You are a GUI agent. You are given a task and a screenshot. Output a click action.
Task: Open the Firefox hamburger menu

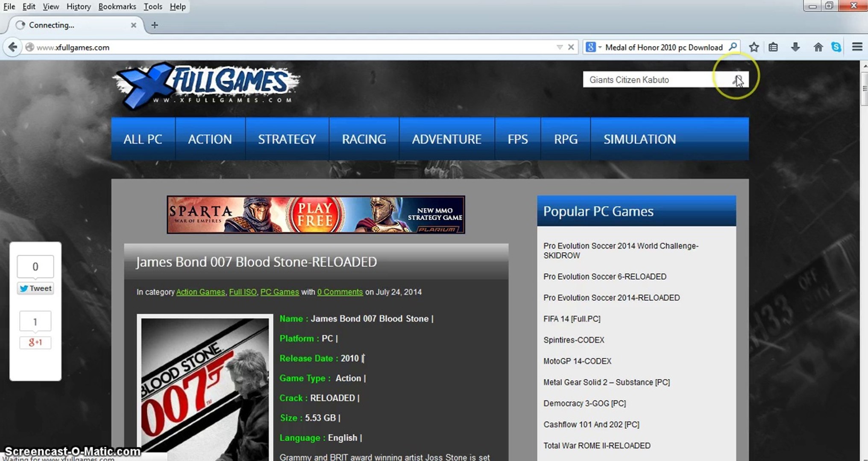coord(857,47)
